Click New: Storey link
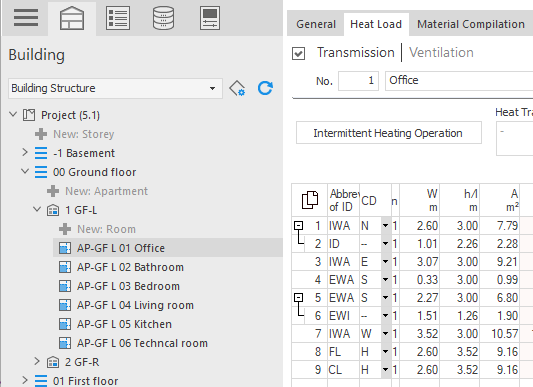Screen dimensions: 533x387 pos(84,134)
